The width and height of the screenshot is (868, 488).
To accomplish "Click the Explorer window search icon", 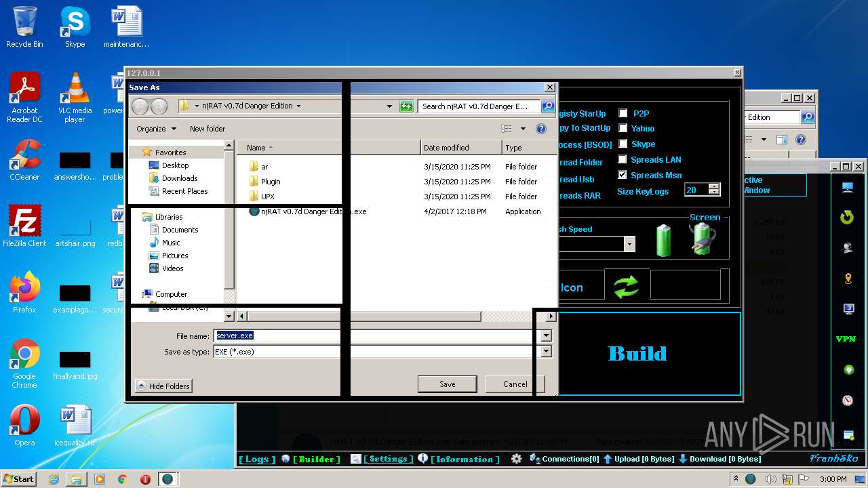I will 808,117.
